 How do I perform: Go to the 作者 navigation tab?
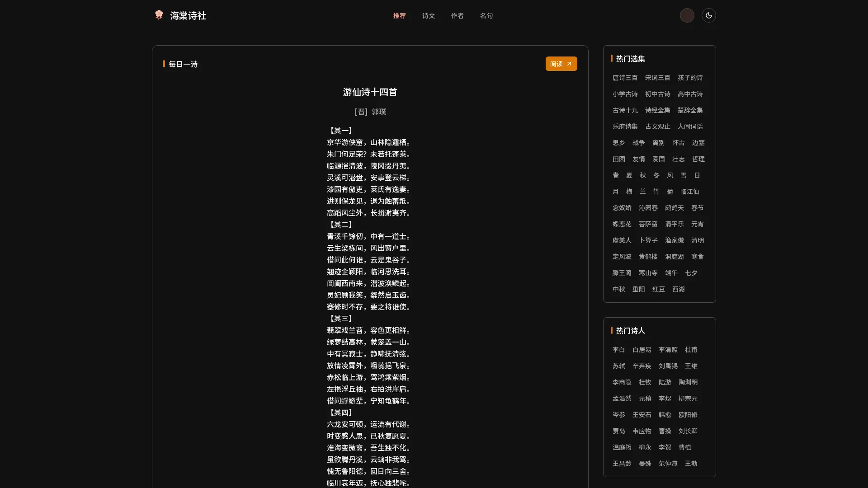click(457, 16)
